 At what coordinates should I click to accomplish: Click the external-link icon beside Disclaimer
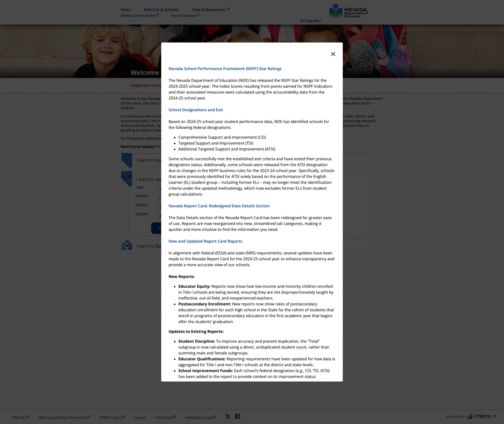[x=175, y=417]
